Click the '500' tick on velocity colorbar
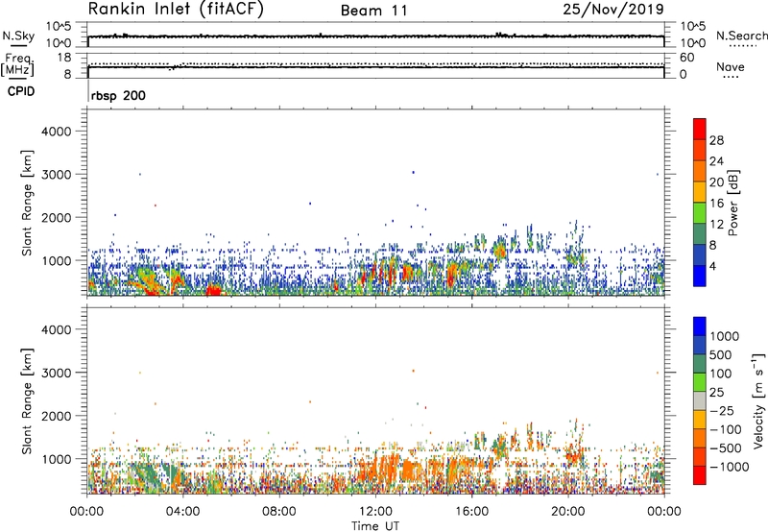Viewport: 768px width, 532px height. pyautogui.click(x=721, y=354)
